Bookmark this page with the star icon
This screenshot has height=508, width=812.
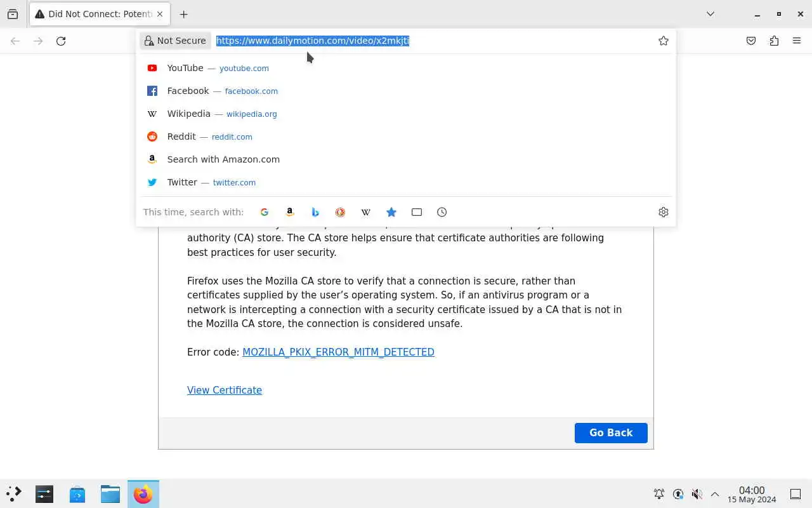click(x=664, y=41)
